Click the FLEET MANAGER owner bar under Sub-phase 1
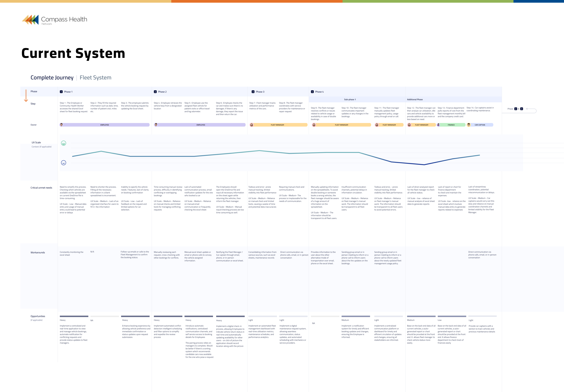The image size is (564, 392). 341,125
